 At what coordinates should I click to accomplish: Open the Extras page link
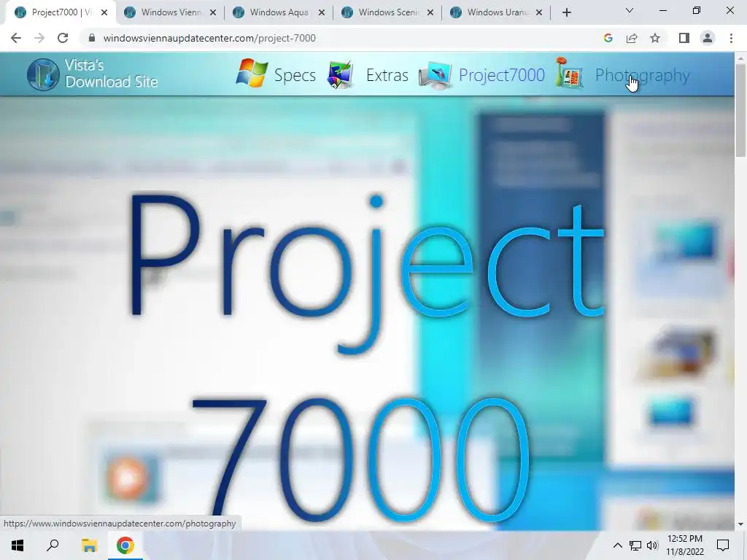[387, 75]
